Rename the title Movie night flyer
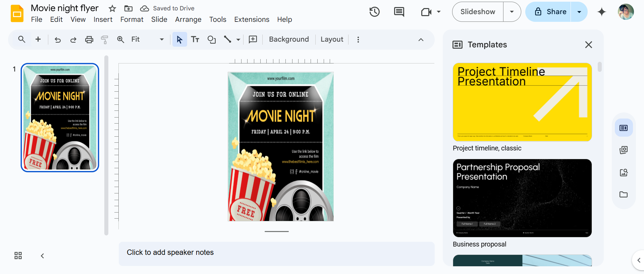Screen dimensions: 644x274 tap(65, 8)
